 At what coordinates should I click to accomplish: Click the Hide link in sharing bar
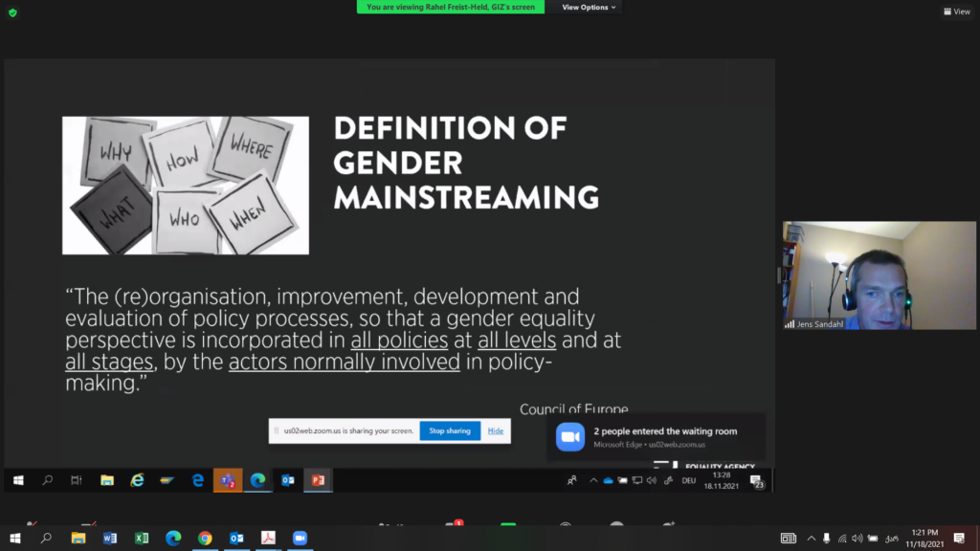(496, 431)
